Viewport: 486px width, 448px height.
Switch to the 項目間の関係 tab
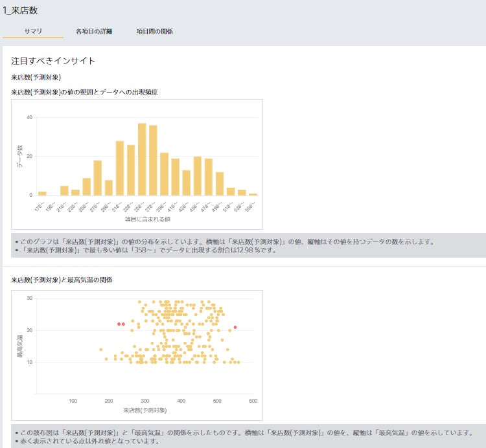tap(155, 31)
